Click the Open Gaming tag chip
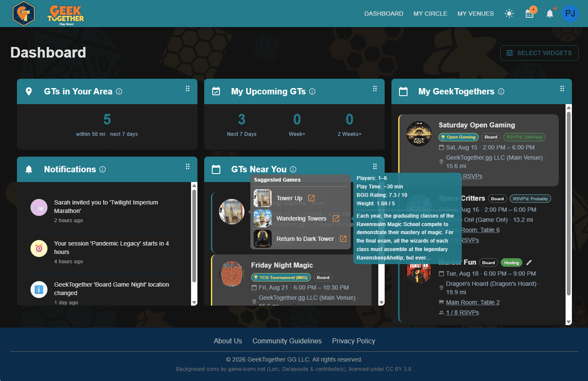Viewport: 588px width, 381px height. 458,137
